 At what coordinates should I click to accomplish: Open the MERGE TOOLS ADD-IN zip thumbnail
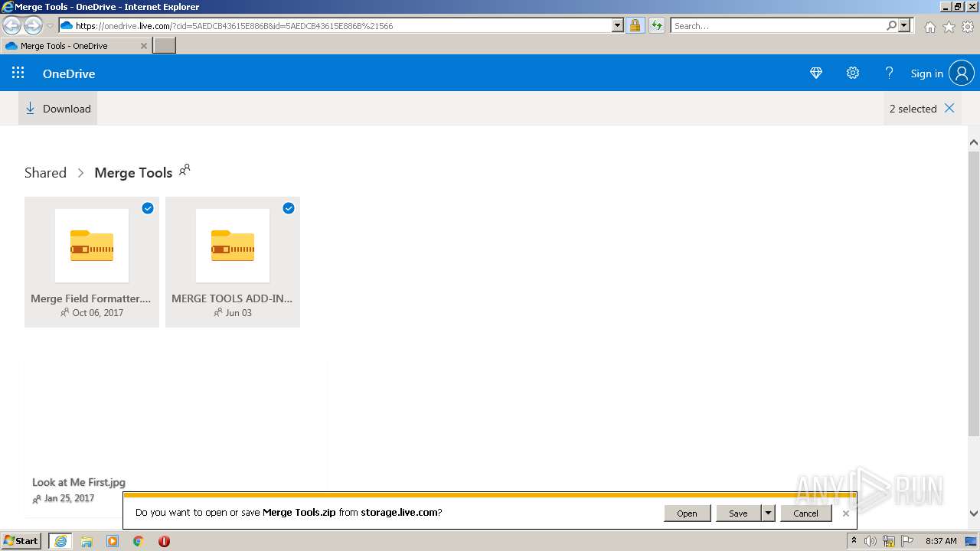[233, 246]
